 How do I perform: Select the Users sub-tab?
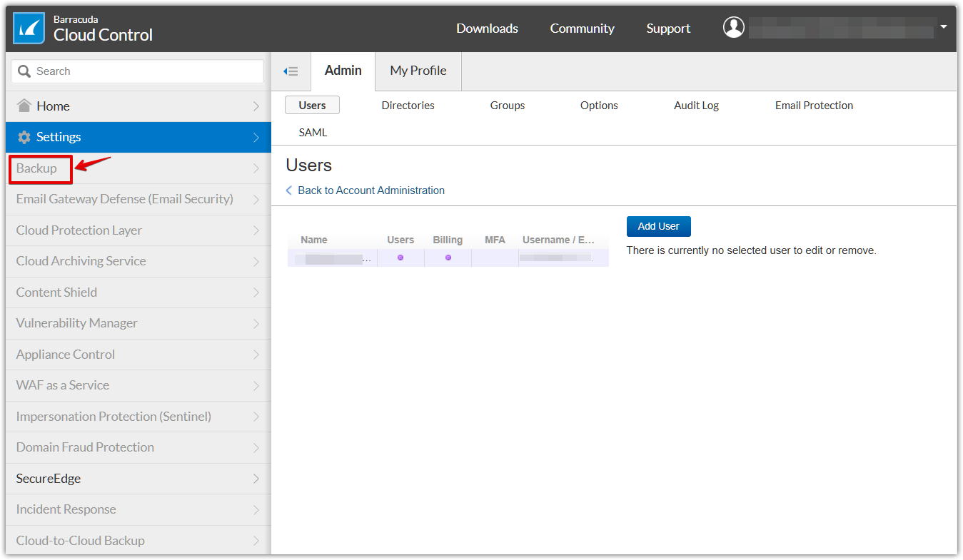[x=312, y=105]
